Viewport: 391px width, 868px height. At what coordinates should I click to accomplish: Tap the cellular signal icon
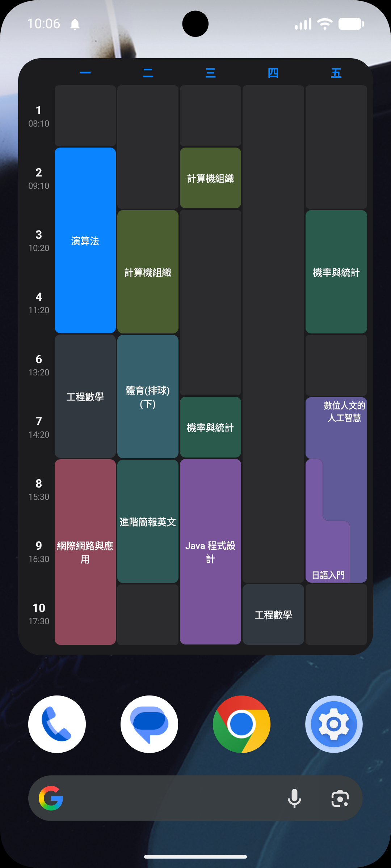pyautogui.click(x=303, y=24)
